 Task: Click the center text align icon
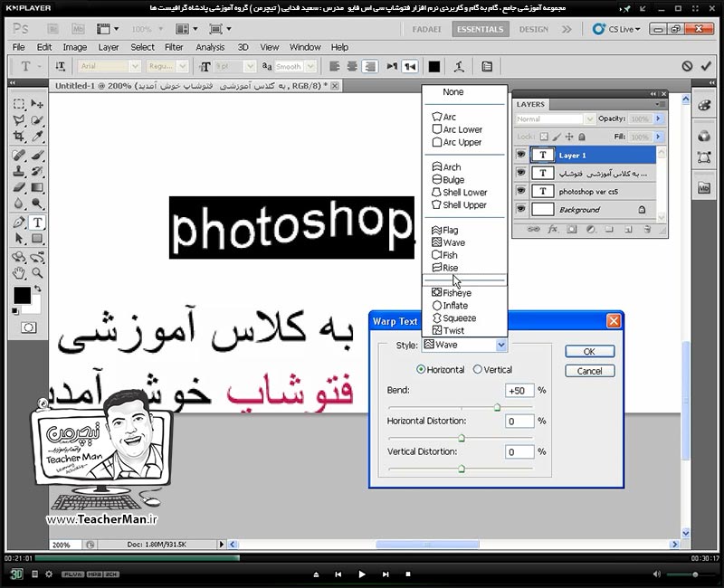pos(352,66)
